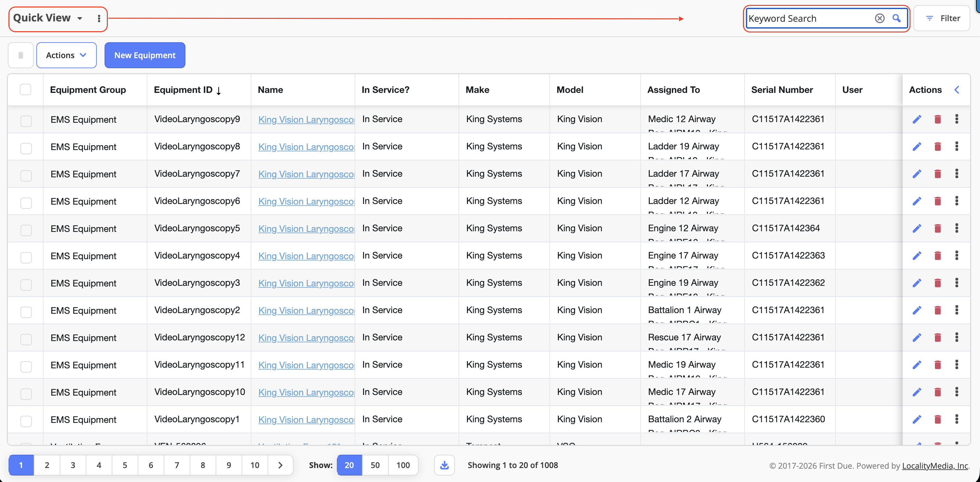Show 50 rows per page

375,465
